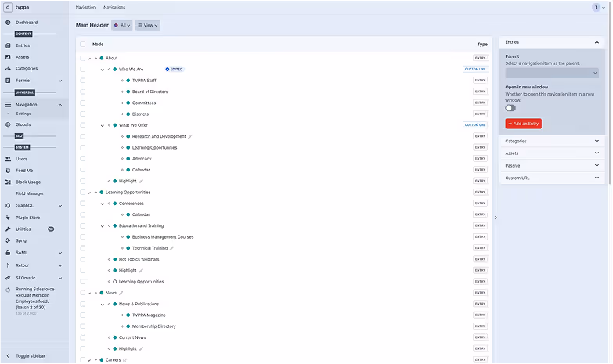Collapse the Education and Training node
Screen dimensions: 613x364
(x=103, y=226)
